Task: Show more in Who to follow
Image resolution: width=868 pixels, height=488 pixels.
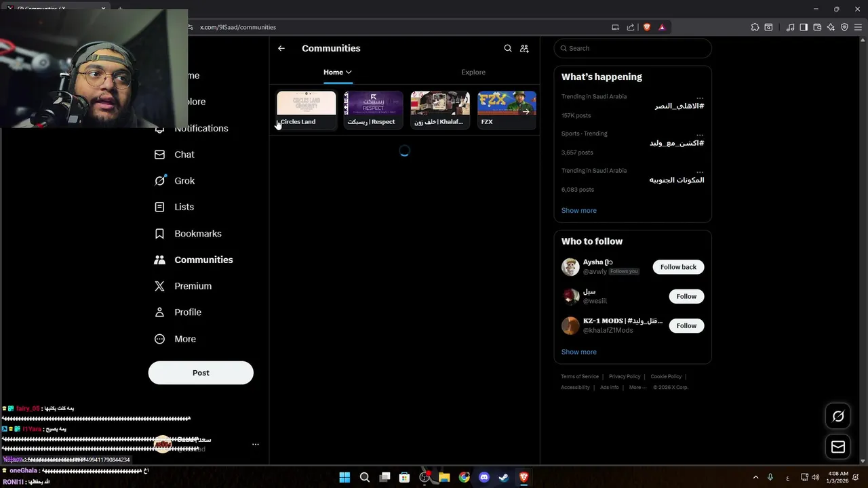Action: point(579,352)
